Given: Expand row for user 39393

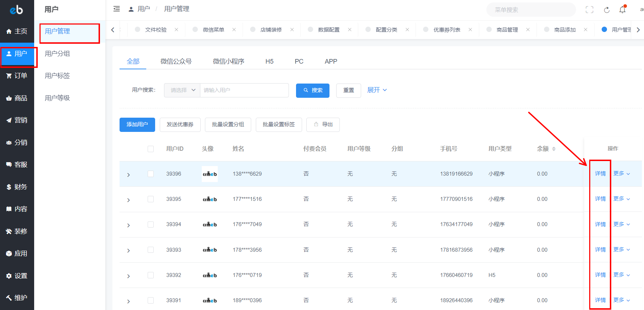Looking at the screenshot, I should [128, 251].
